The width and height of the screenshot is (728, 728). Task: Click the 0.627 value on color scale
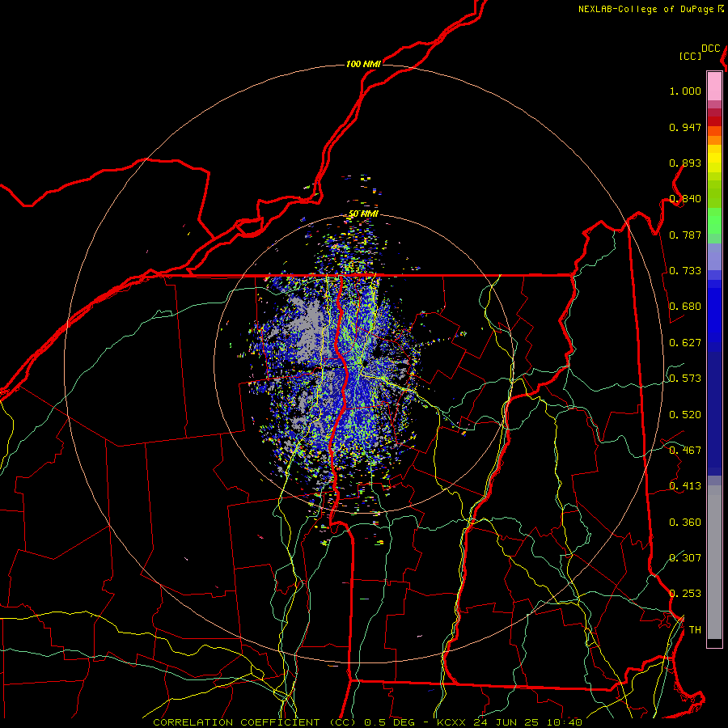tap(685, 343)
